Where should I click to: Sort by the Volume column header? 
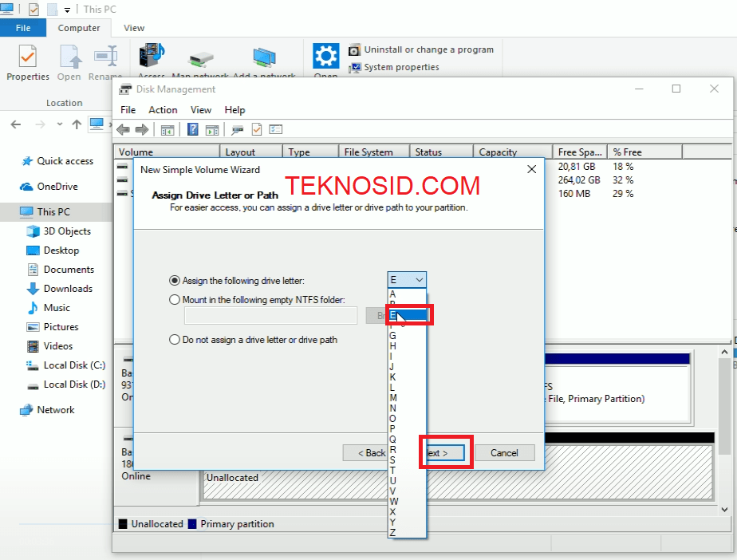click(x=167, y=152)
